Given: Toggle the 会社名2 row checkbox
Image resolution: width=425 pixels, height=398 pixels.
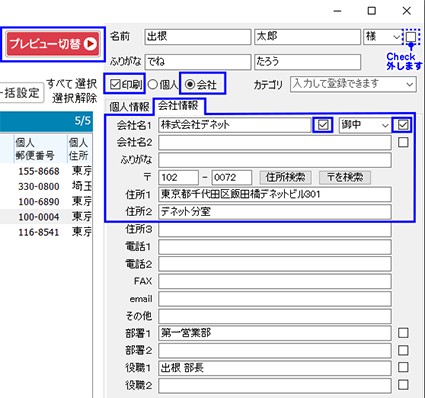Looking at the screenshot, I should [x=403, y=142].
